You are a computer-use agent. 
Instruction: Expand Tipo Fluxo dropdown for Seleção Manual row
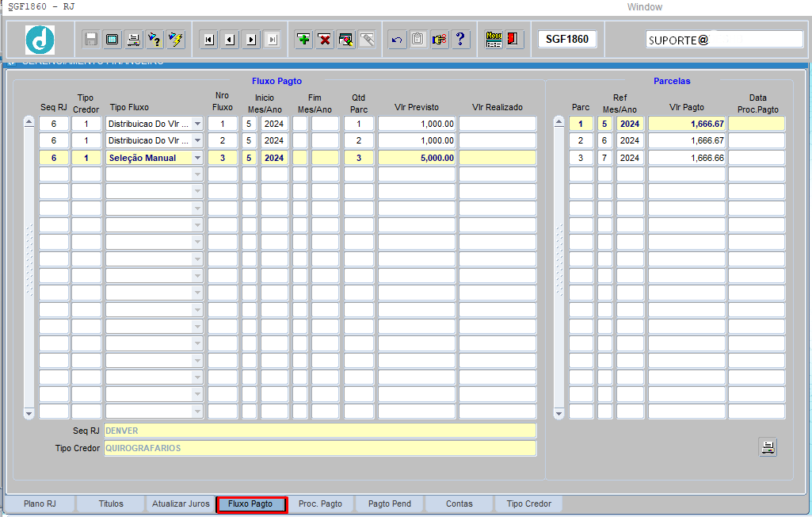tap(197, 158)
